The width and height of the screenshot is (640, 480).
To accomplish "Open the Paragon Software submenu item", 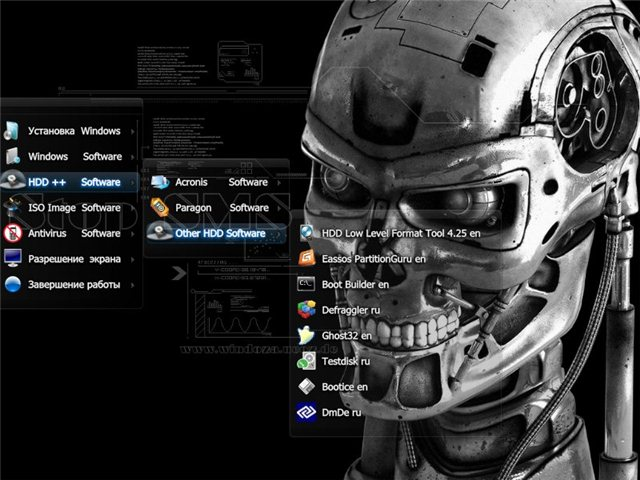I will [x=221, y=208].
